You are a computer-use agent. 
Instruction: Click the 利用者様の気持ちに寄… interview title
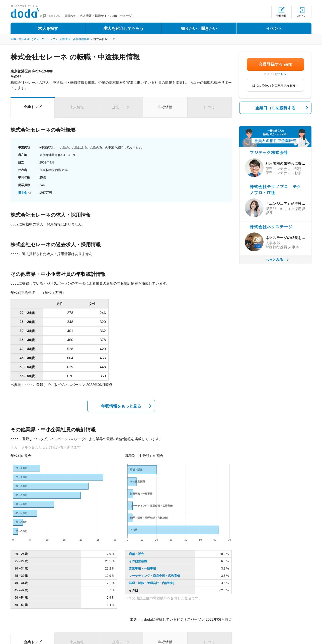[285, 164]
